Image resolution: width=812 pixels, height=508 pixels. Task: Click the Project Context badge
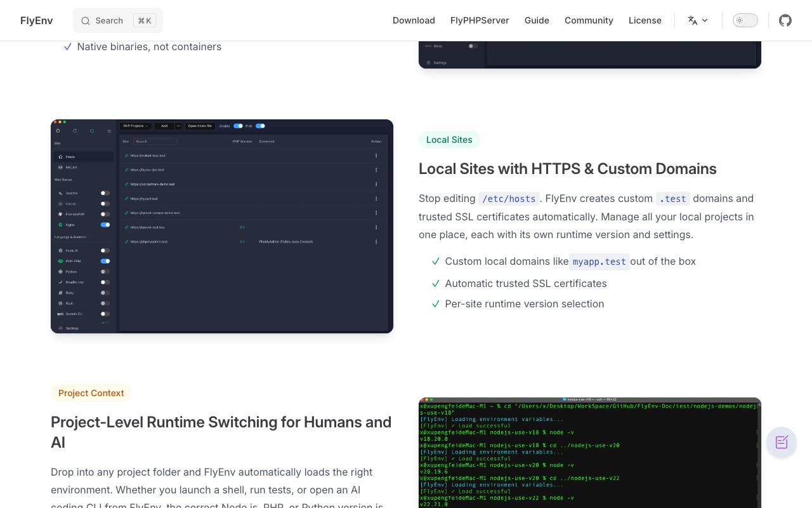[91, 393]
